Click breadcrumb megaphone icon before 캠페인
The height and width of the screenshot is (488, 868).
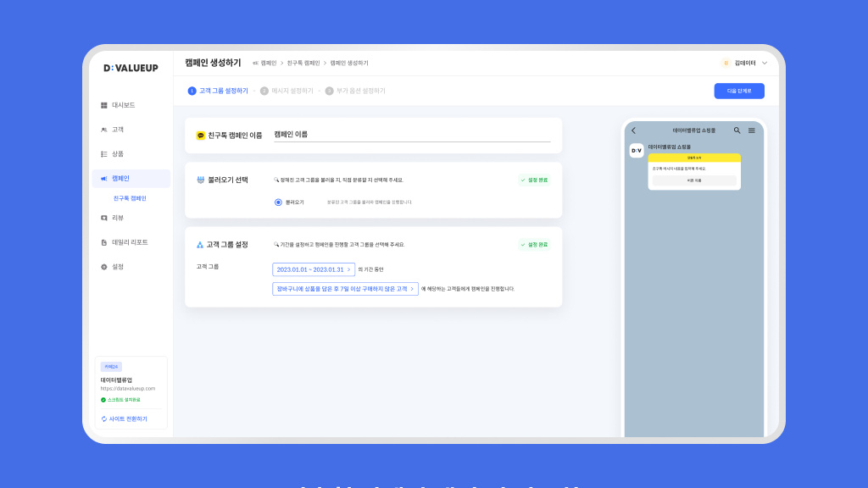coord(255,63)
